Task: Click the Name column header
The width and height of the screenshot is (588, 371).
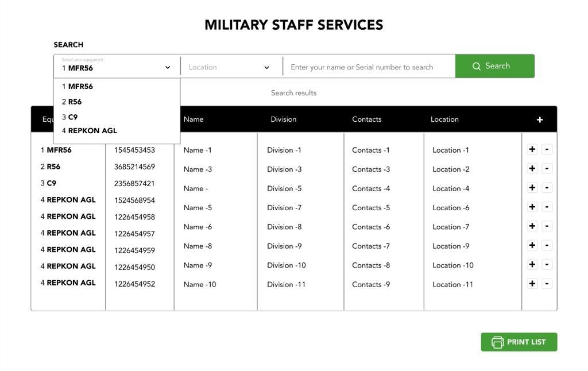Action: tap(194, 119)
